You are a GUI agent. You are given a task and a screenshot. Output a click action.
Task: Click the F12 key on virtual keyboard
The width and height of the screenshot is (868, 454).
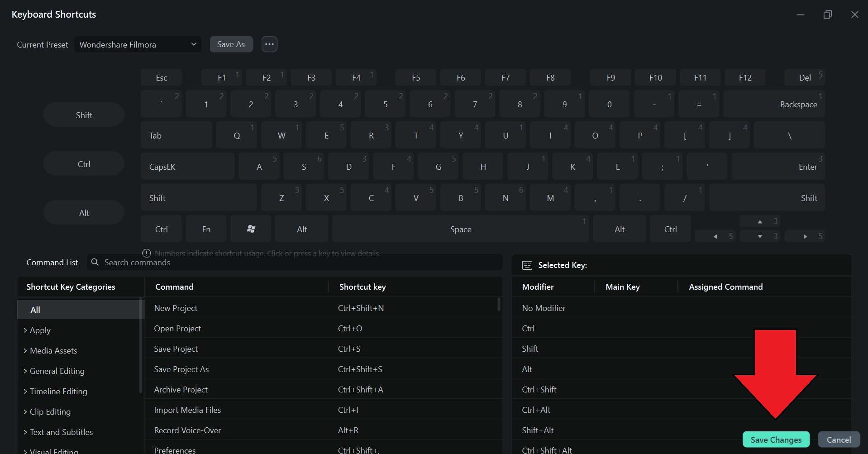pyautogui.click(x=745, y=77)
